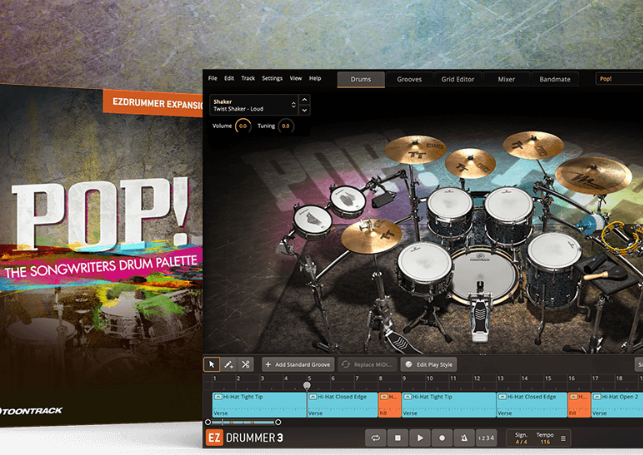Click the Sign. 4/4 time signature value
This screenshot has height=455, width=643.
pos(521,442)
